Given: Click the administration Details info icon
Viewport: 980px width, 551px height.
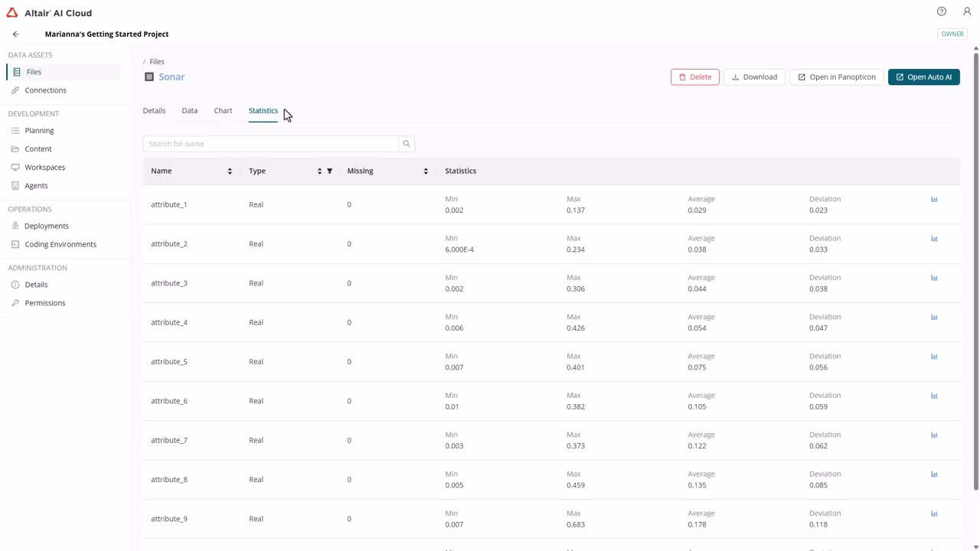Looking at the screenshot, I should pyautogui.click(x=15, y=285).
